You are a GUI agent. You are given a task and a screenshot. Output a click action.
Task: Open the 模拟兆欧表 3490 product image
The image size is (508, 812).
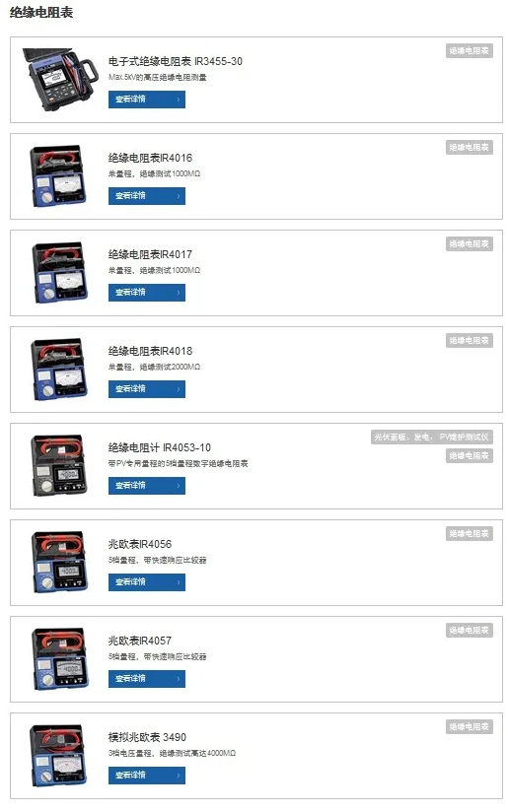pyautogui.click(x=58, y=756)
